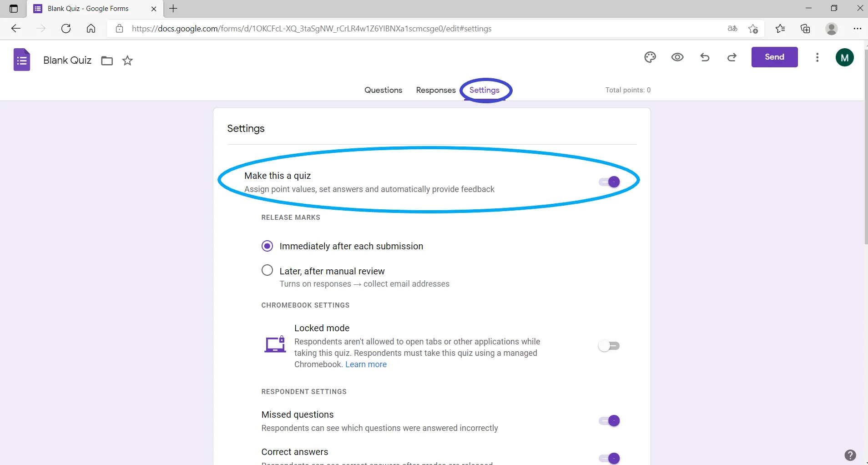Screen dimensions: 868x465
Task: Click the Send button
Action: tap(774, 57)
